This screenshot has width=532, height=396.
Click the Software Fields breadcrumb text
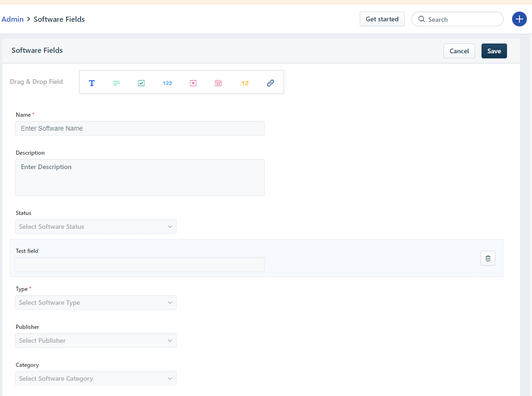59,19
